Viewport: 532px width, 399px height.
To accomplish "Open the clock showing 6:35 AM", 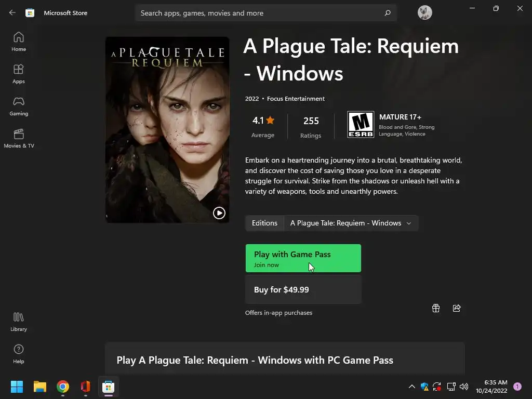I will pos(491,387).
